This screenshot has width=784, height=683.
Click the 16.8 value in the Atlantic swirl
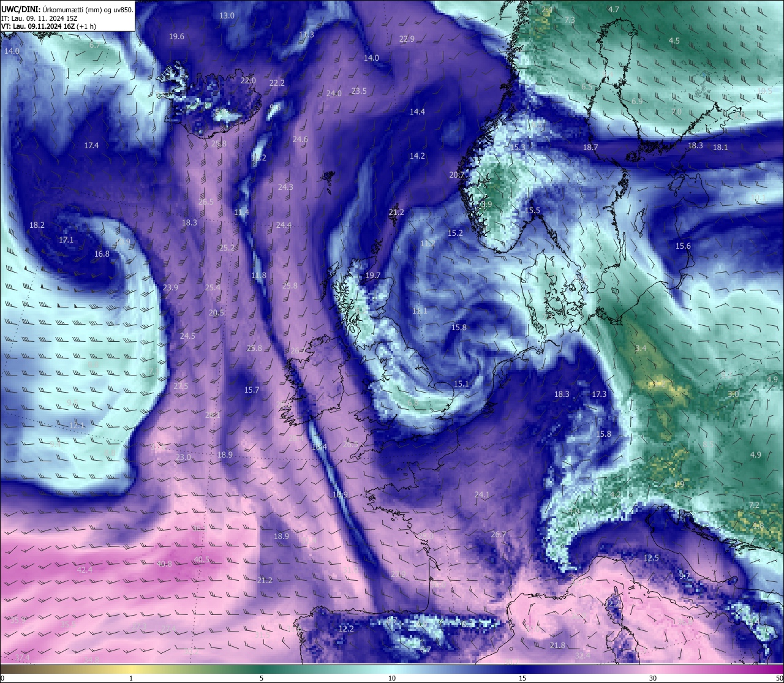[102, 254]
